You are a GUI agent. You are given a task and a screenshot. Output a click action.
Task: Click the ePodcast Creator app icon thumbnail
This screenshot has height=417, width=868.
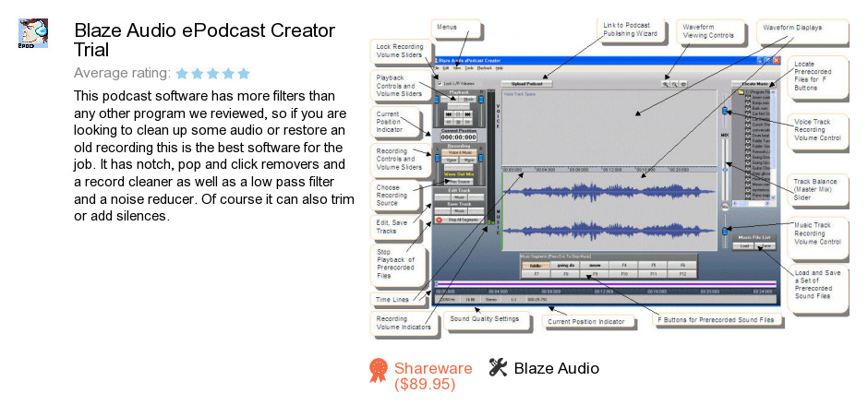[x=33, y=32]
